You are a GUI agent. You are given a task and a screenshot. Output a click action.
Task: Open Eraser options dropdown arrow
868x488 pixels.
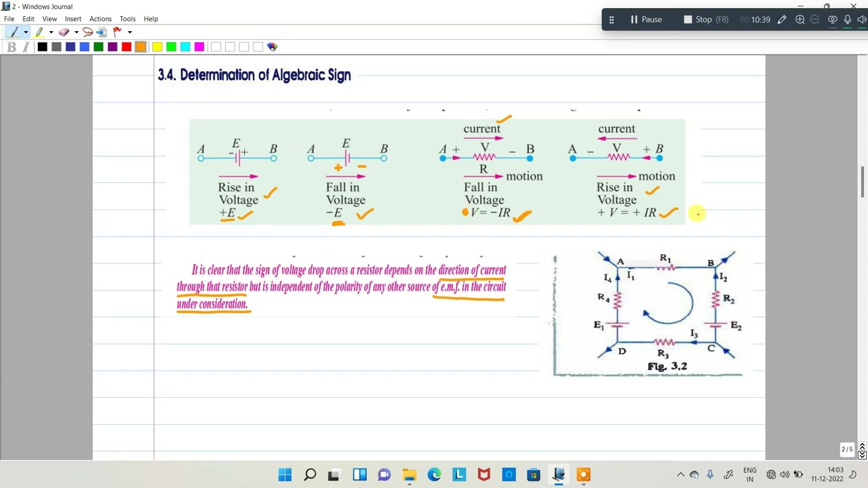click(x=76, y=32)
